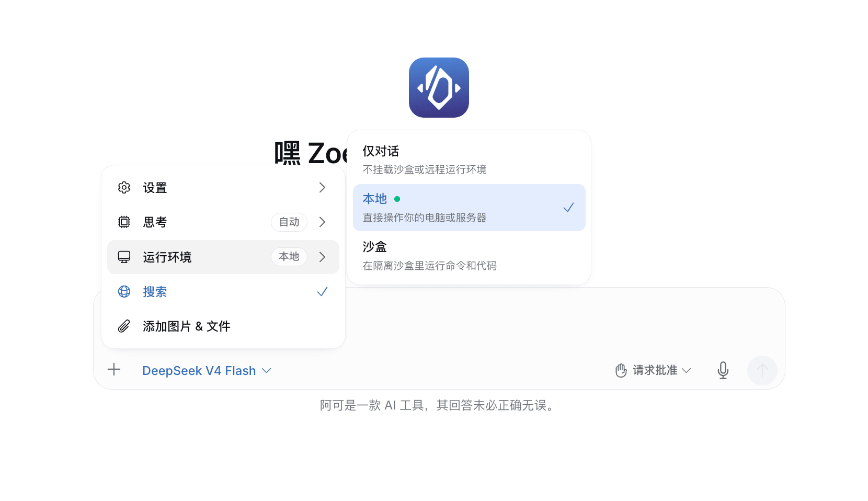The height and width of the screenshot is (501, 868).
Task: Open the 设置 menu item
Action: 223,188
